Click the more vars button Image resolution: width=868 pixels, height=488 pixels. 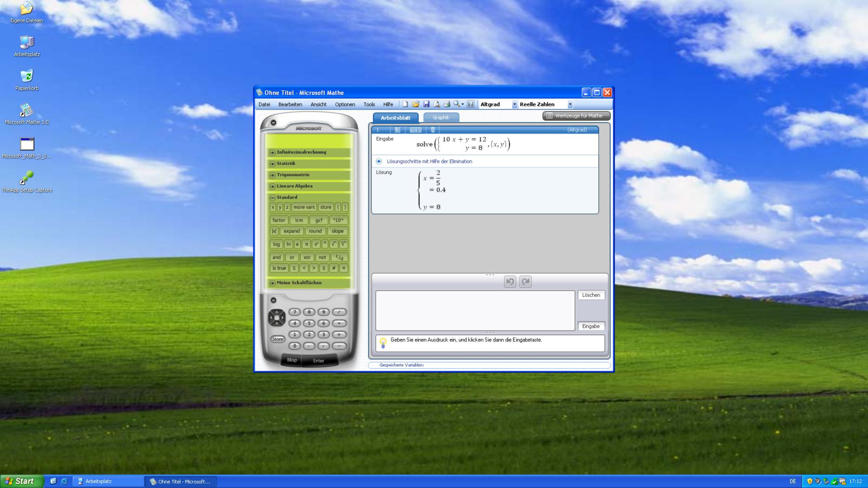coord(304,207)
